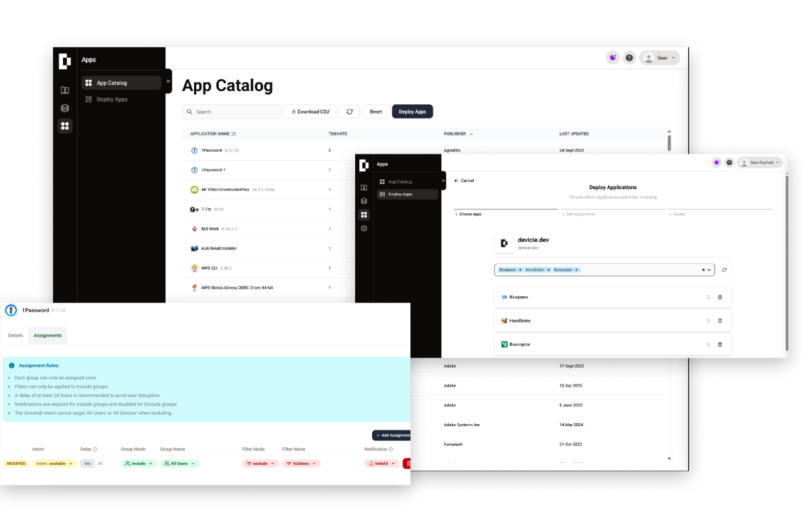
Task: Click the Search field in App Catalog
Action: click(232, 111)
